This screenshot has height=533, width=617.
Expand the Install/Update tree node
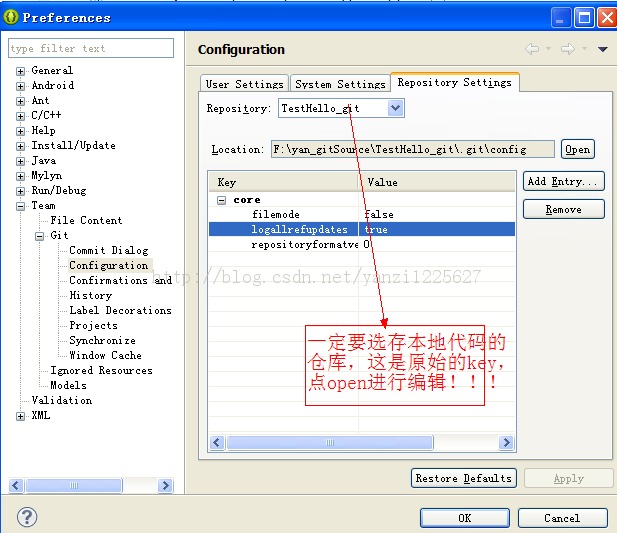tap(20, 146)
